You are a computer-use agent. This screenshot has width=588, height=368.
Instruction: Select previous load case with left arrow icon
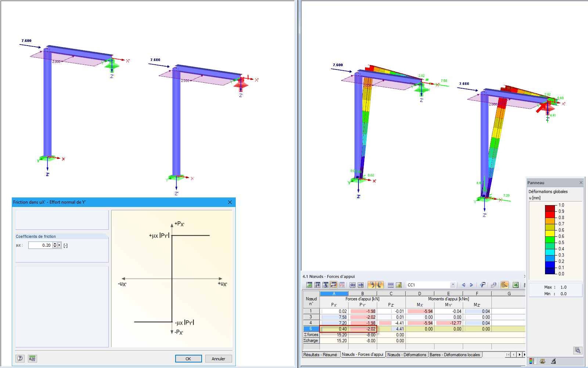[x=463, y=285]
